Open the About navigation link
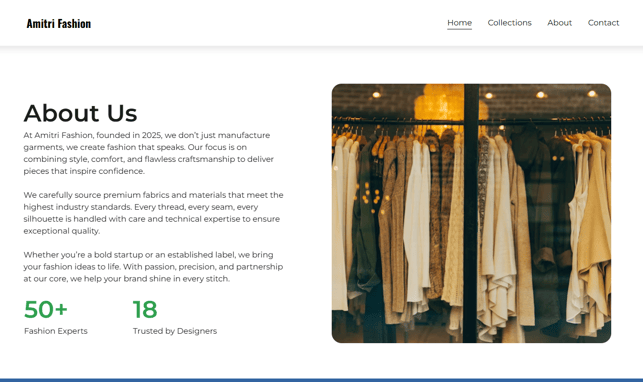The image size is (643, 382). coord(559,23)
